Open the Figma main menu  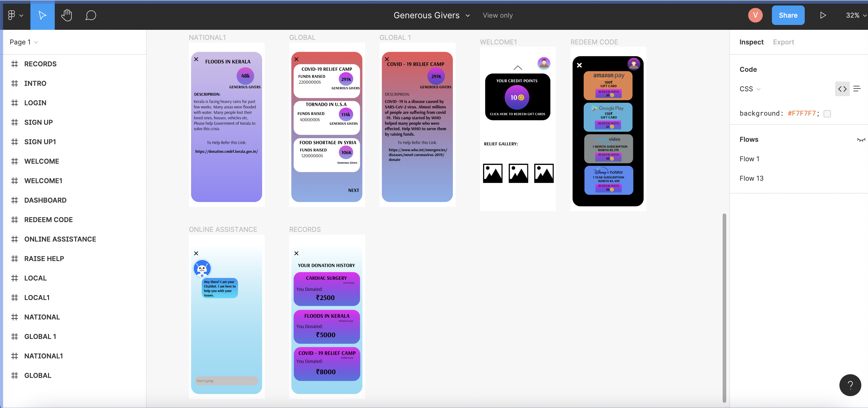pyautogui.click(x=15, y=15)
